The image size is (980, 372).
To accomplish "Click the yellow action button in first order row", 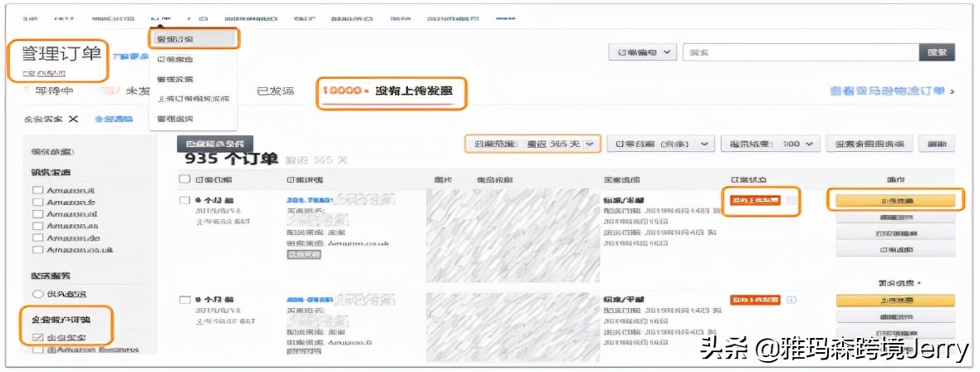I will click(895, 201).
